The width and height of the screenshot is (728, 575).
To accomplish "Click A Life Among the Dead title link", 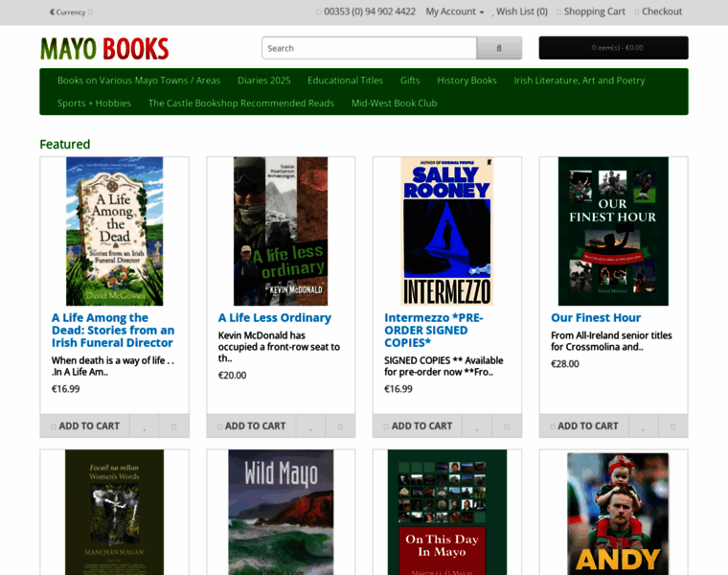I will click(x=113, y=331).
